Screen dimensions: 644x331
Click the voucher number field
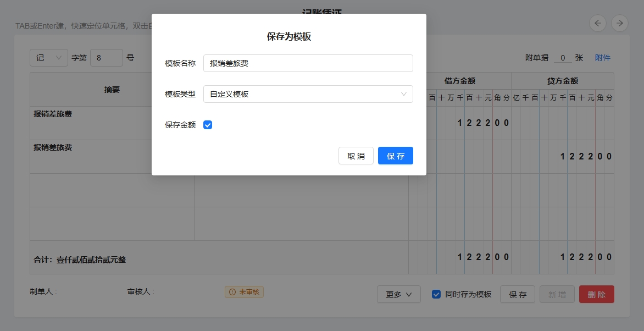click(106, 58)
